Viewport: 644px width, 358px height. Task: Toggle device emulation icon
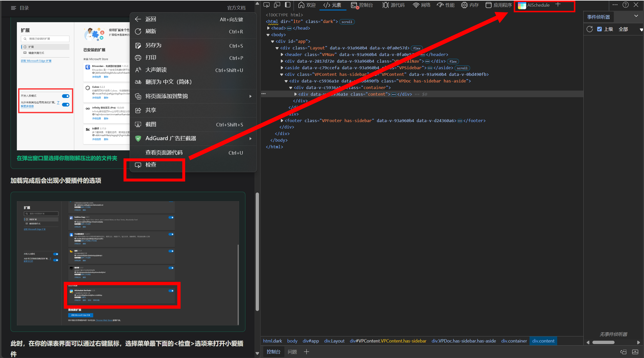(x=277, y=5)
